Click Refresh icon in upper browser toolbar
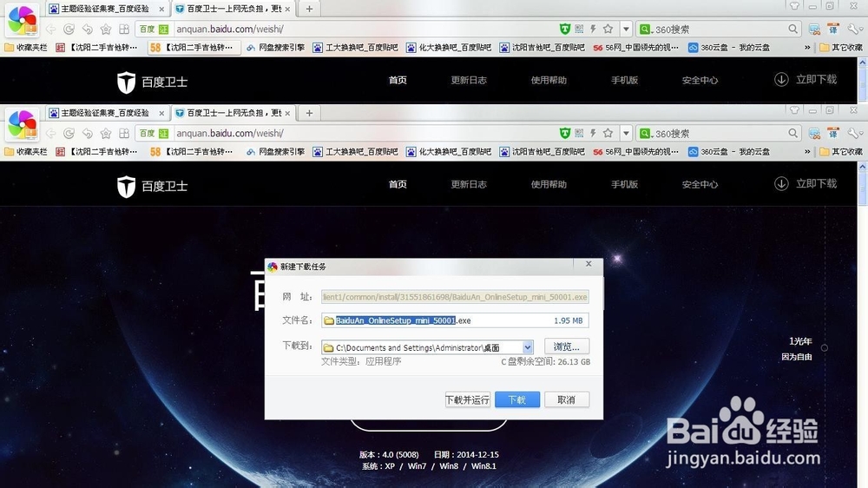 (69, 30)
